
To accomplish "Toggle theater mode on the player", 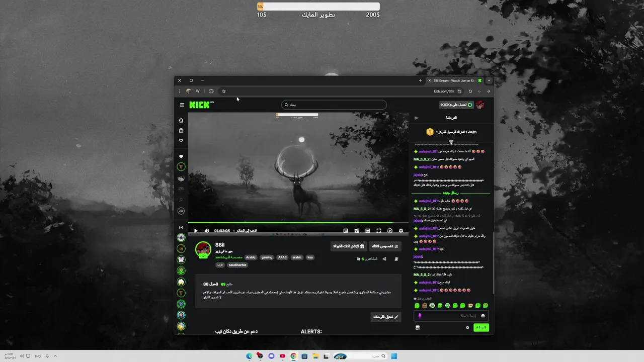I will 368,231.
